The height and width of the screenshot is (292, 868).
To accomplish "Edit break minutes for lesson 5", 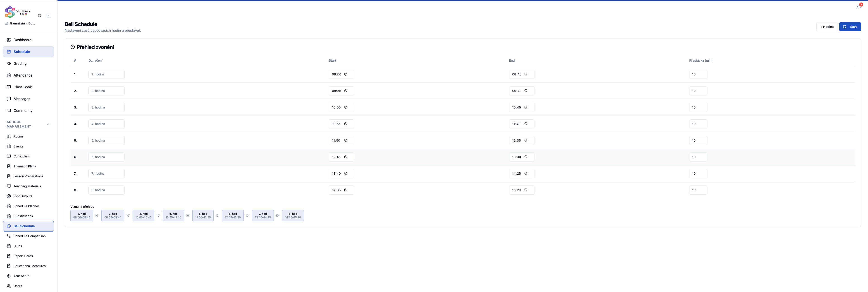I will (x=698, y=140).
